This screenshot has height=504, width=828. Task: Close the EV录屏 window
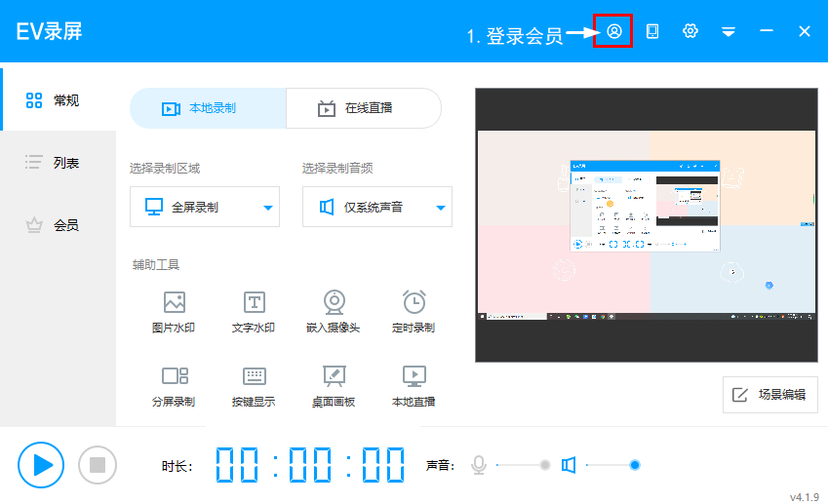(805, 31)
